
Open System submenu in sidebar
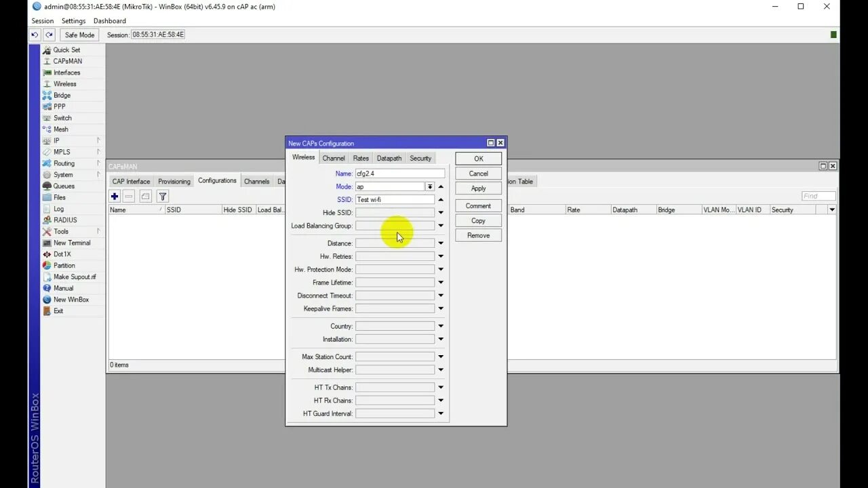click(63, 175)
